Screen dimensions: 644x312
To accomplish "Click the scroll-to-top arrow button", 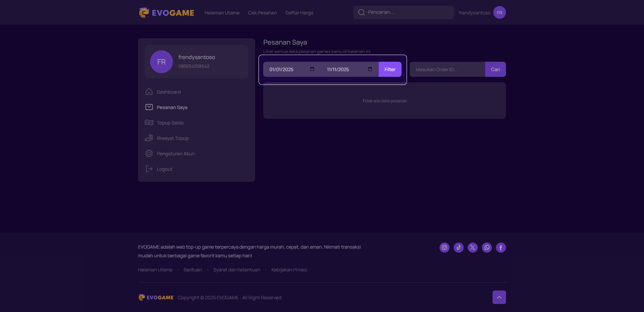I will tap(499, 297).
